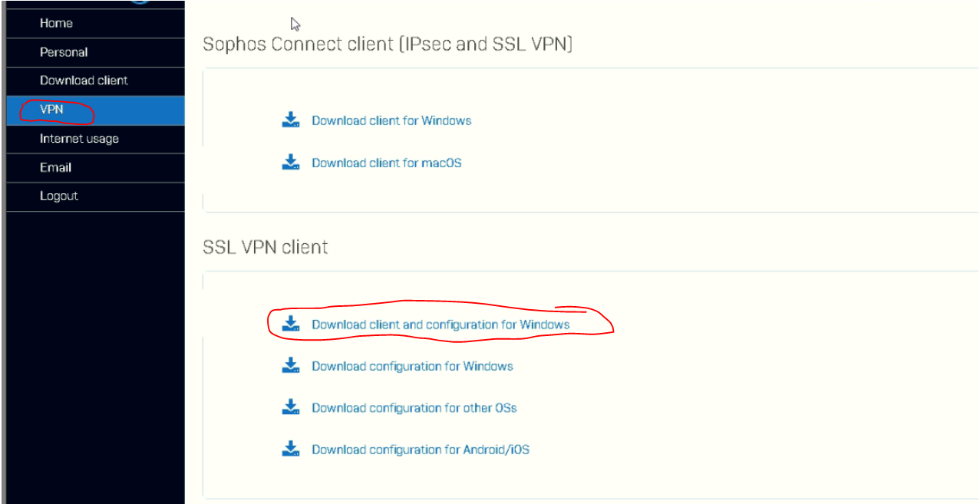Click 'Download client and configuration for Windows' text
Image resolution: width=980 pixels, height=504 pixels.
pos(441,324)
